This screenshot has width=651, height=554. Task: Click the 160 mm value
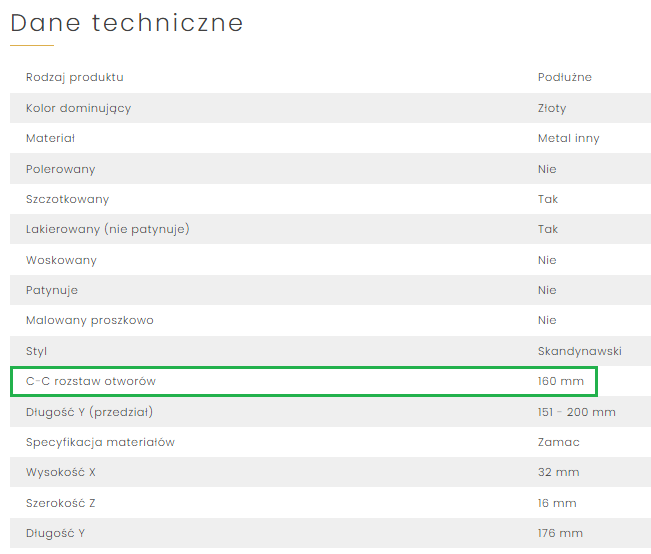coord(560,381)
